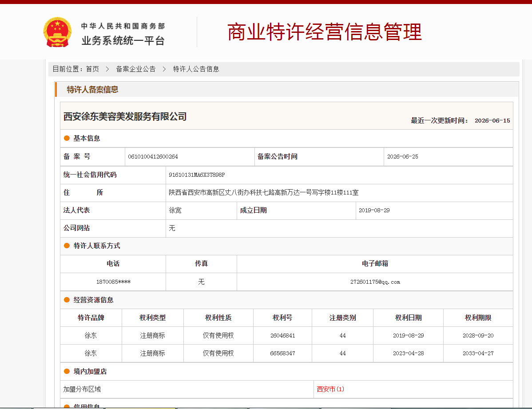Select the 特许人备案信息 section header
This screenshot has width=532, height=409.
coord(92,90)
